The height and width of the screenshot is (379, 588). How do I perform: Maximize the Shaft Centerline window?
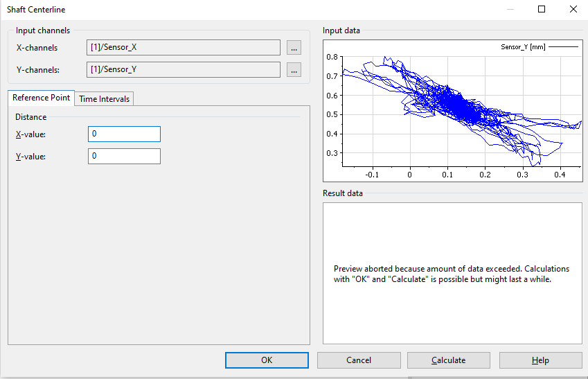[x=542, y=10]
